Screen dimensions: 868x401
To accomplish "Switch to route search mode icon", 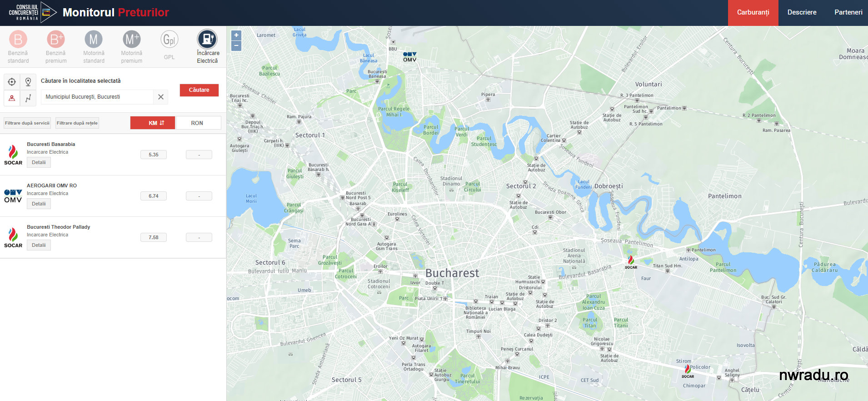I will tap(28, 98).
